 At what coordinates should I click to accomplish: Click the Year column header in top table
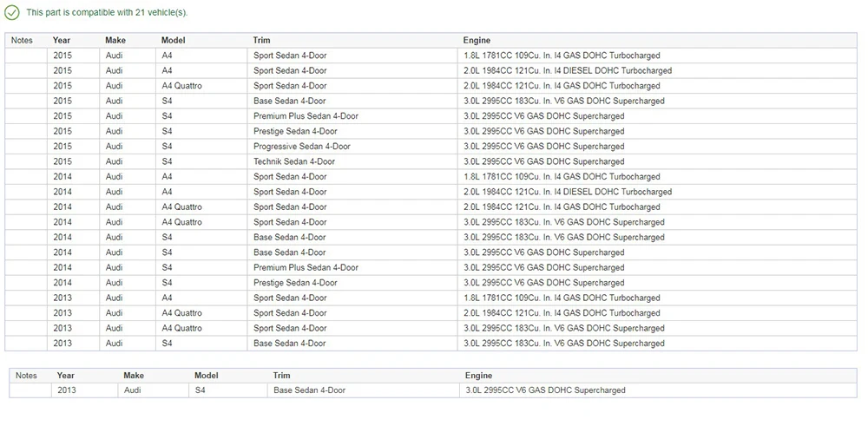point(62,40)
